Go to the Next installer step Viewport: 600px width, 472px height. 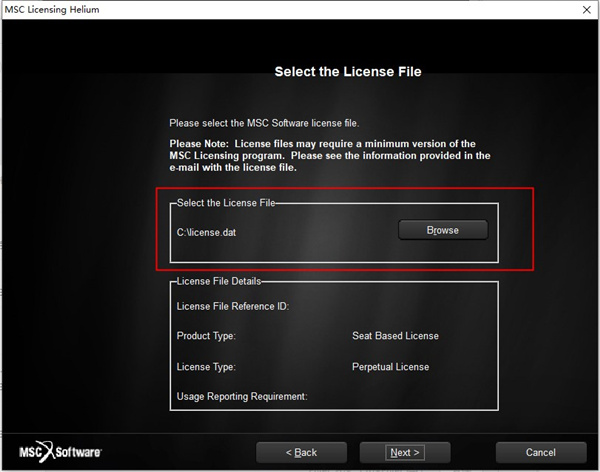coord(405,452)
